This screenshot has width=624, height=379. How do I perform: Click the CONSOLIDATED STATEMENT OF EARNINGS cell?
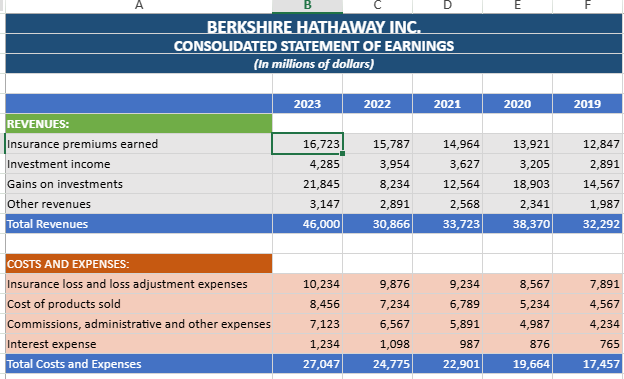[x=314, y=44]
